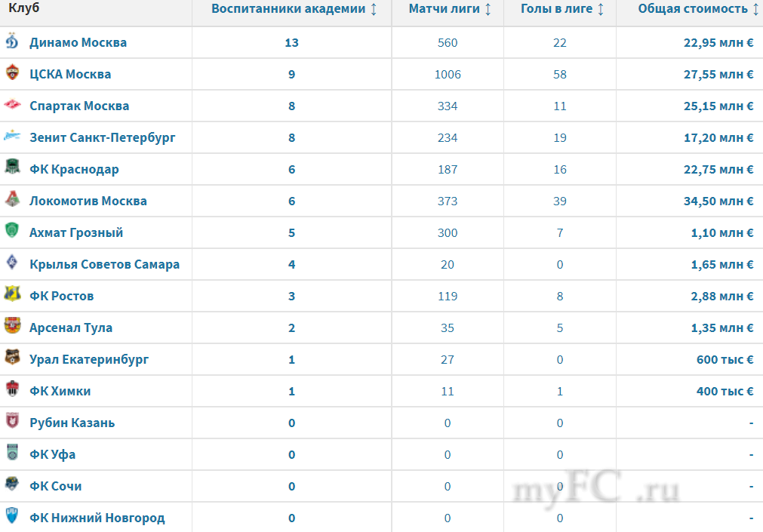Screen dimensions: 763x532
Task: Click the FK Krasnodar club badge
Action: [x=12, y=169]
